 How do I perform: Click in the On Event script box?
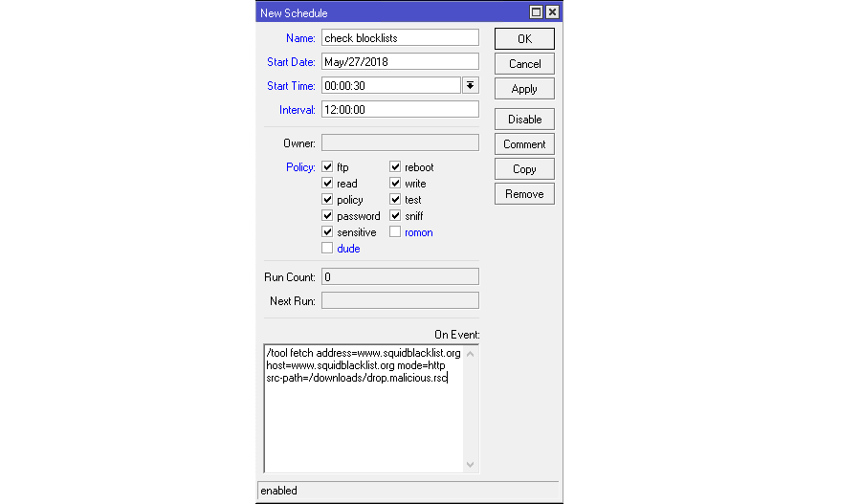[364, 408]
